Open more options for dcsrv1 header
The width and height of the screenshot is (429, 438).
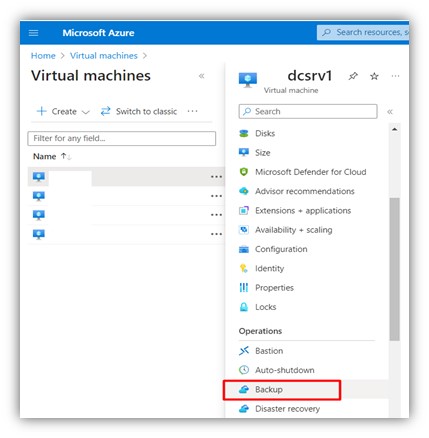(x=395, y=76)
